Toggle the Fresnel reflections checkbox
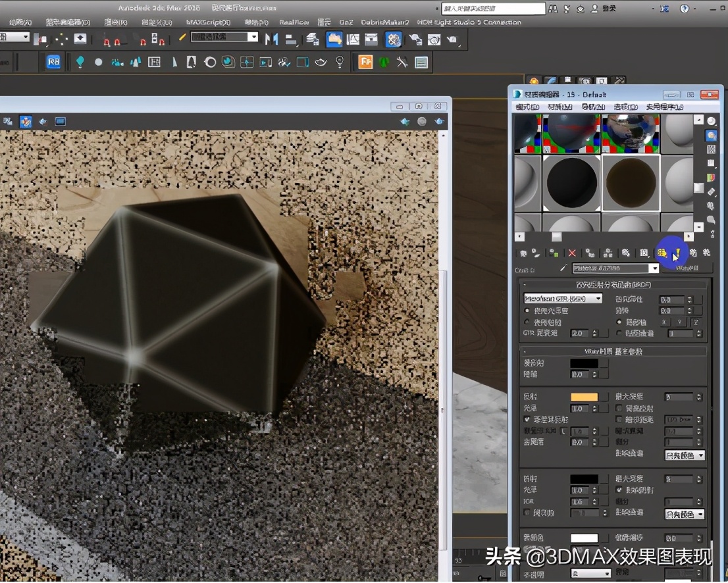This screenshot has height=583, width=728. pos(527,419)
